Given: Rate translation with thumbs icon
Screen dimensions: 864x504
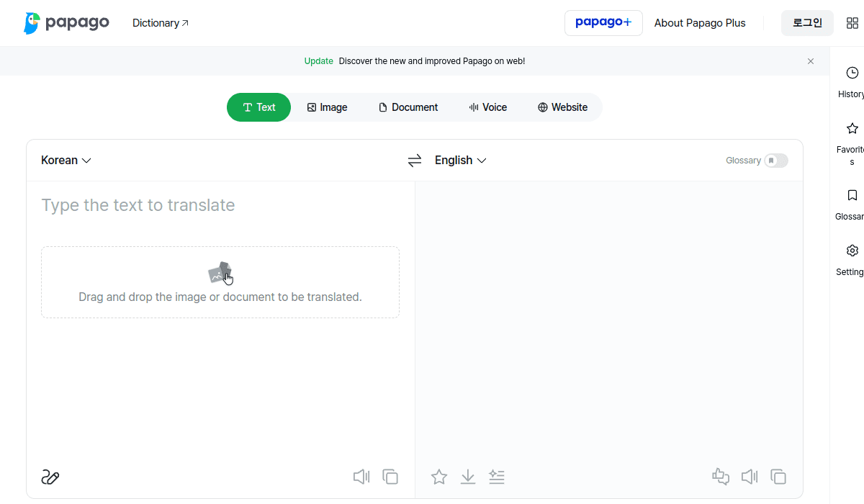Looking at the screenshot, I should tap(721, 477).
